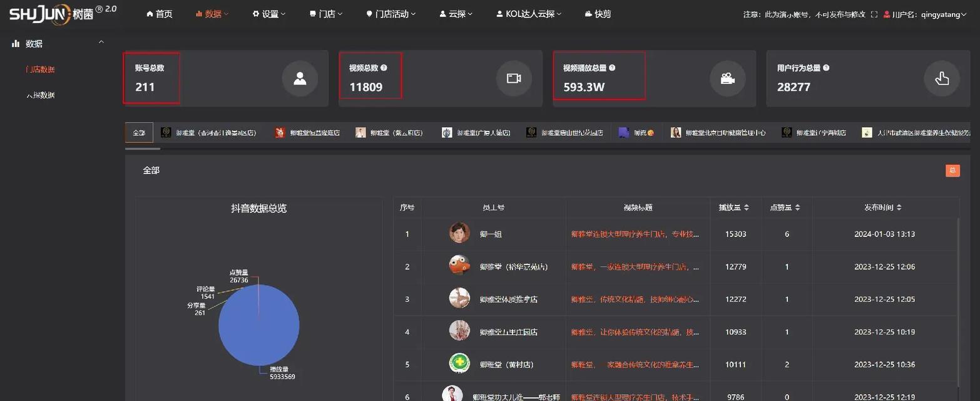Click the camcorder icon on 视频播放总量 card
Viewport: 980px width, 401px height.
[727, 78]
